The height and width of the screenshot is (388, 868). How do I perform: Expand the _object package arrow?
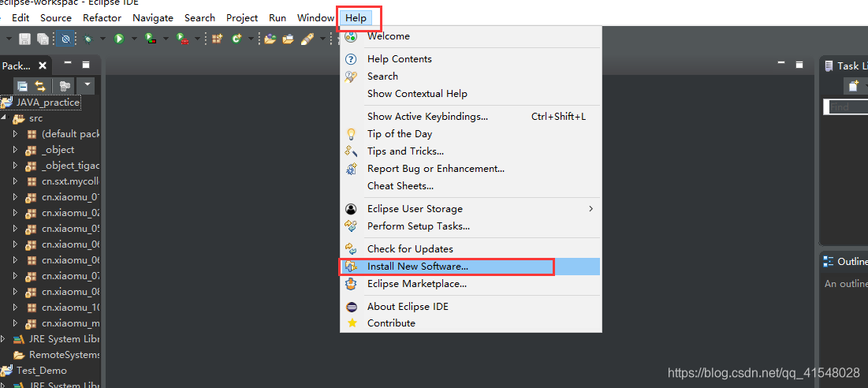[16, 150]
